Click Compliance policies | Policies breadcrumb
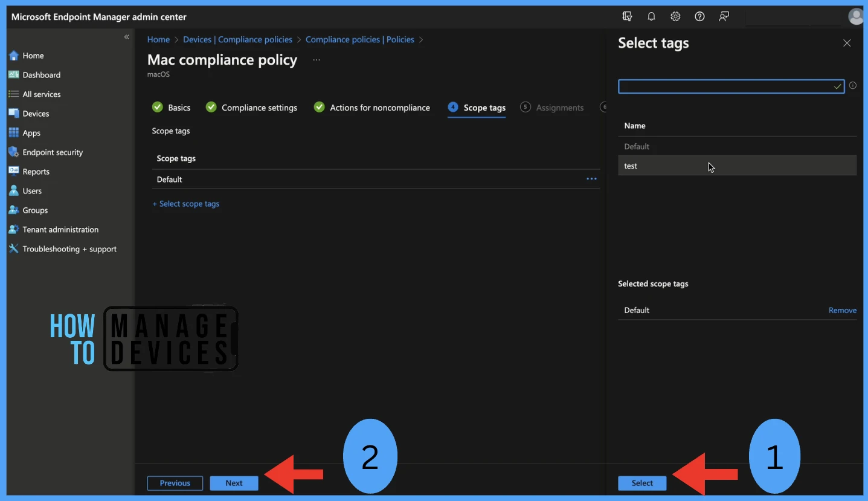Viewport: 868px width, 501px height. (x=360, y=40)
